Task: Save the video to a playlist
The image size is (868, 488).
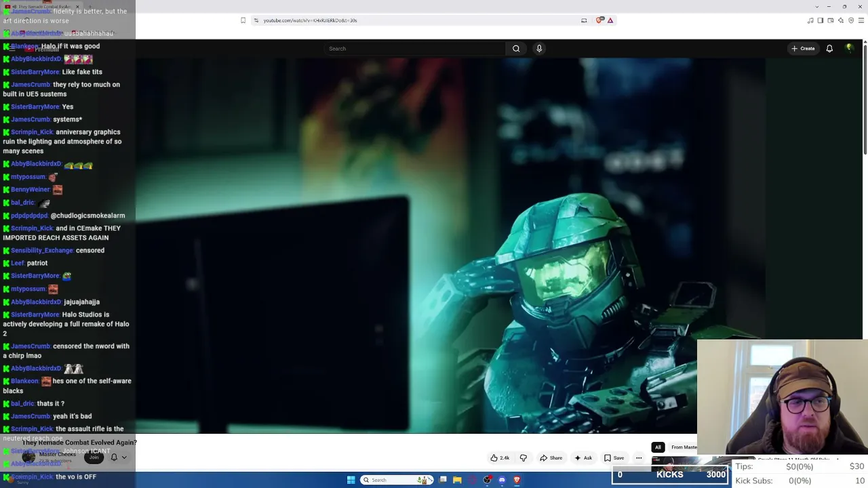Action: pos(614,458)
